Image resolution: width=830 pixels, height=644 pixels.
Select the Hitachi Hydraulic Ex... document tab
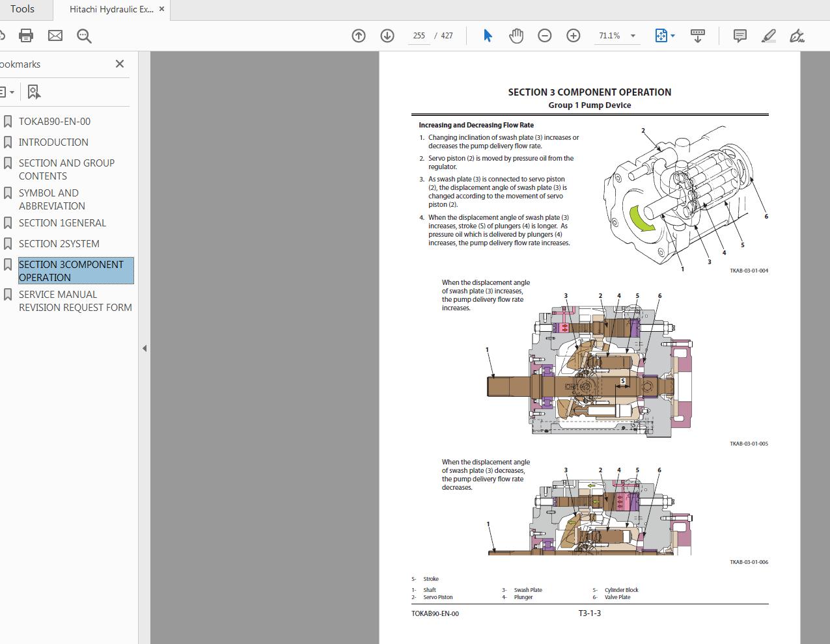pos(111,10)
